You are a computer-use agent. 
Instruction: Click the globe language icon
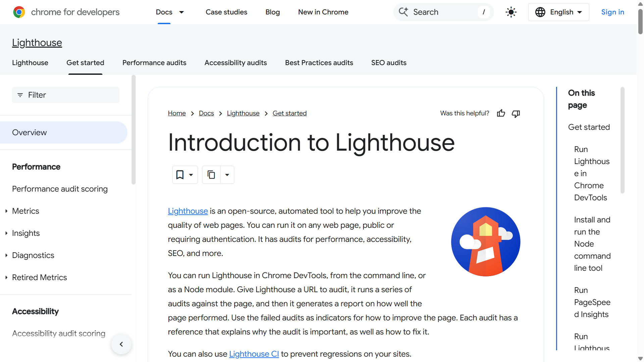pos(540,12)
